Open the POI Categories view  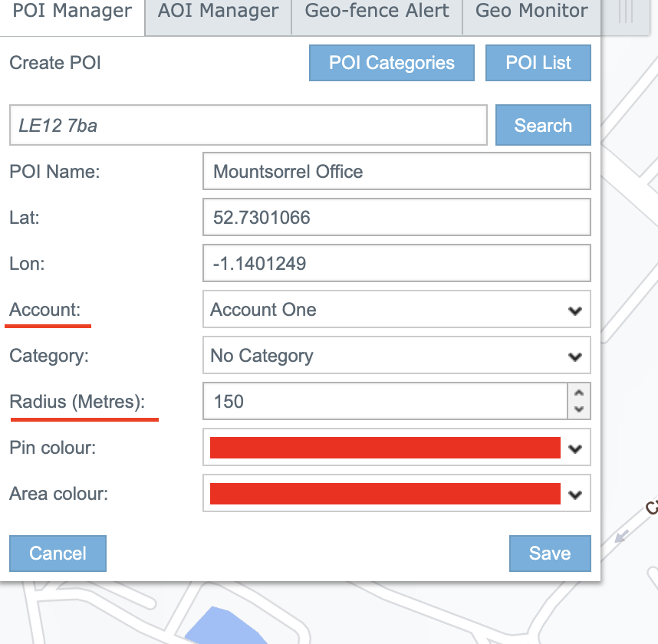click(391, 63)
